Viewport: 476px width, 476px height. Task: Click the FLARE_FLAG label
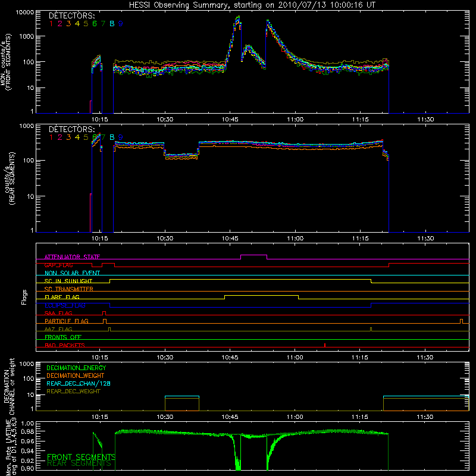[62, 297]
